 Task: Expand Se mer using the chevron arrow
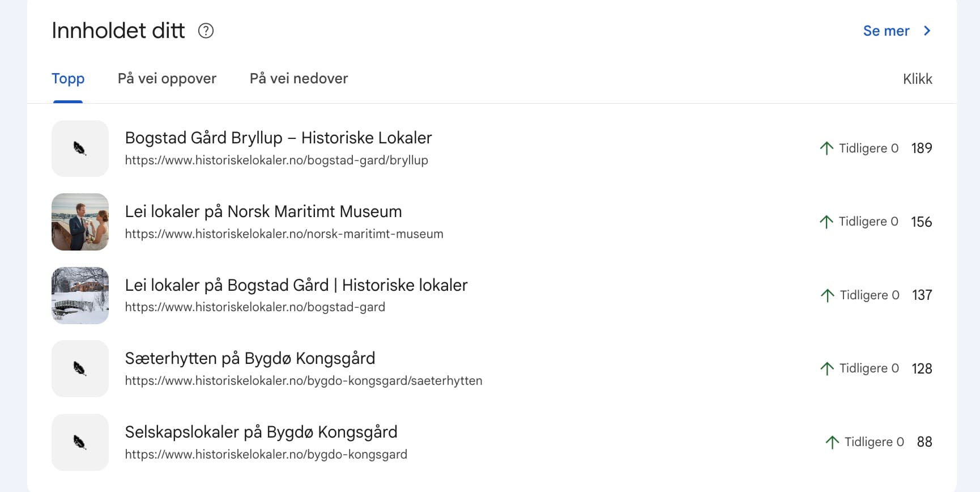926,31
